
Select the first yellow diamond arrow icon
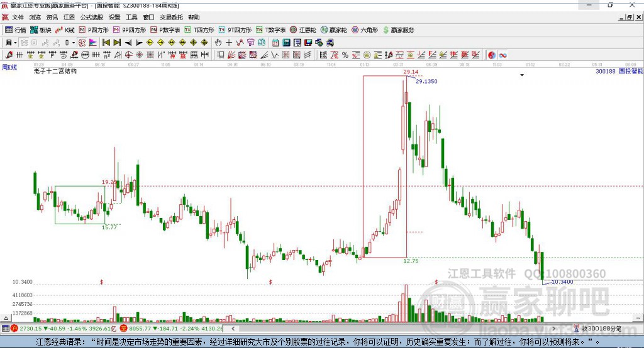[150, 43]
